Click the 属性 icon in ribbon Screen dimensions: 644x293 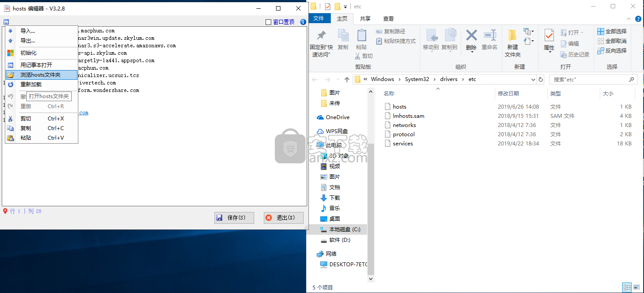click(x=549, y=36)
